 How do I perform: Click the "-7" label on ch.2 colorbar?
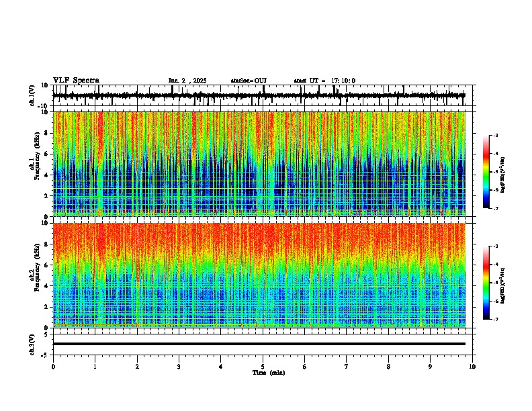coord(496,319)
